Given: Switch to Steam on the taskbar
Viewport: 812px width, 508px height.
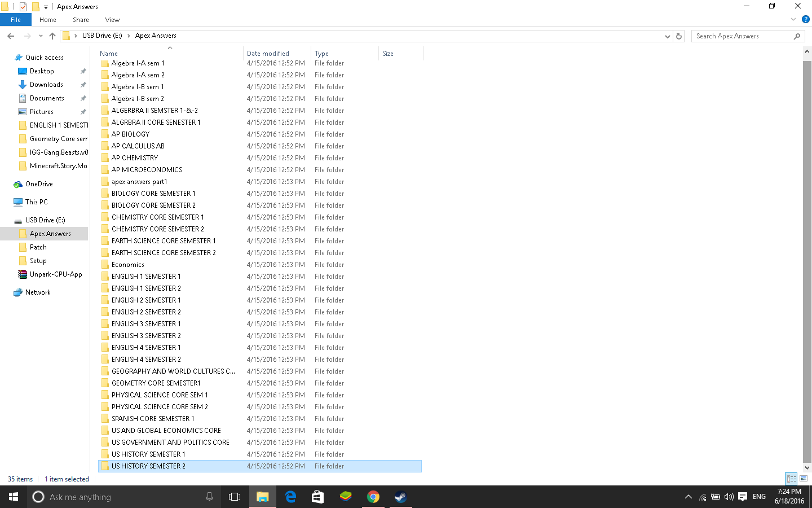Looking at the screenshot, I should click(401, 497).
